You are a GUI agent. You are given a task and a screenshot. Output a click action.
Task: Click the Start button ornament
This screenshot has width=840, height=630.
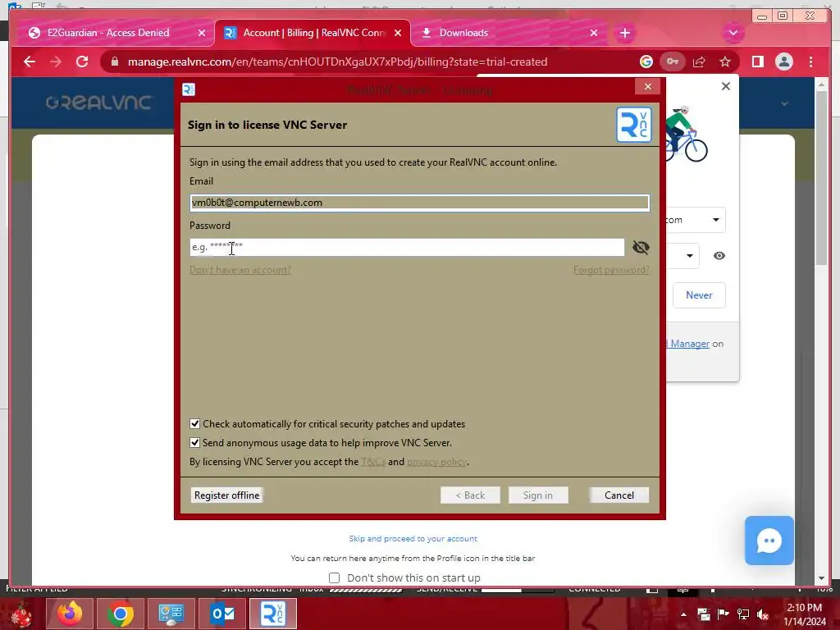click(21, 614)
